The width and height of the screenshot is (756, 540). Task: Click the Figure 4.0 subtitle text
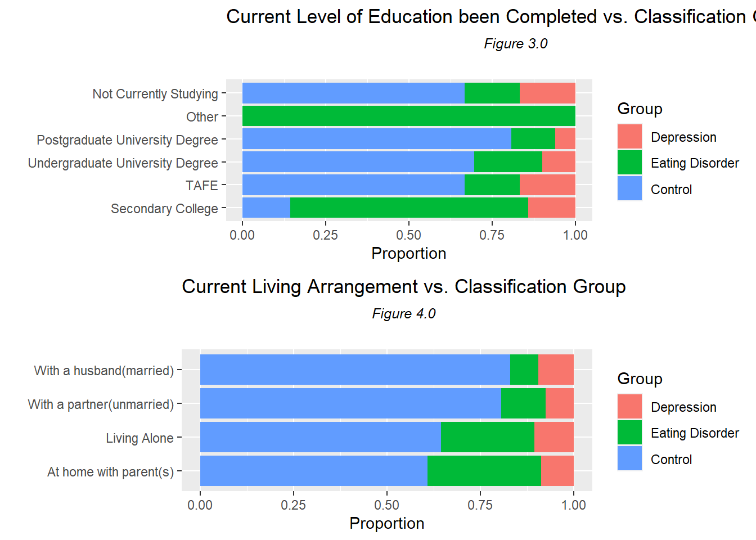pyautogui.click(x=403, y=314)
